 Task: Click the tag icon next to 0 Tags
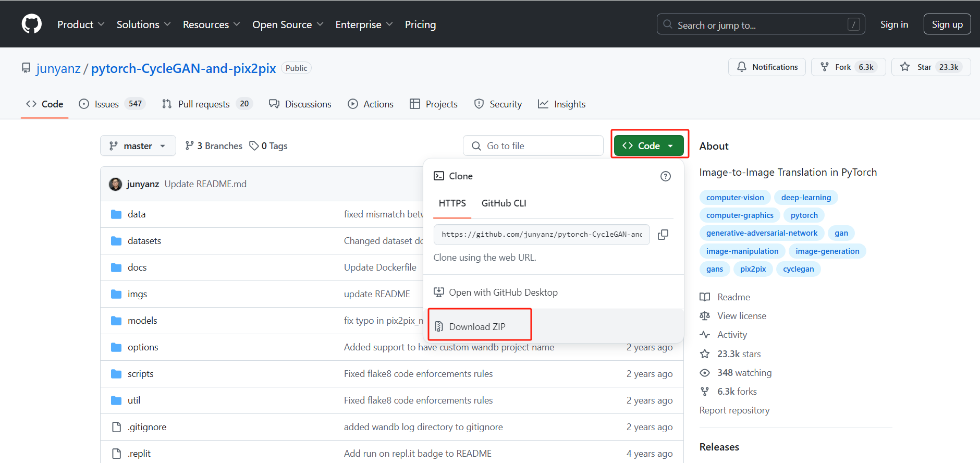pyautogui.click(x=254, y=146)
